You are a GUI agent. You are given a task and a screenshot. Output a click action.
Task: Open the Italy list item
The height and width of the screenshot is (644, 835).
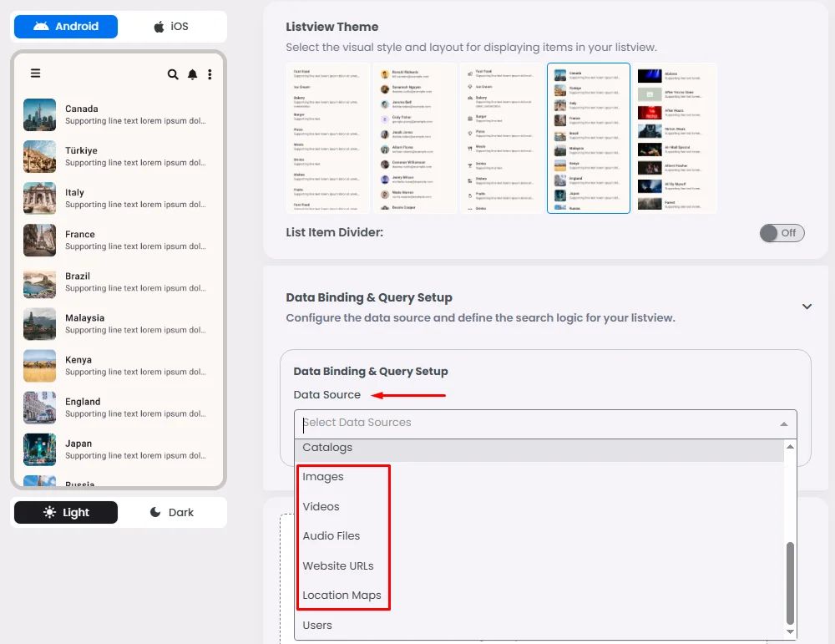point(117,198)
